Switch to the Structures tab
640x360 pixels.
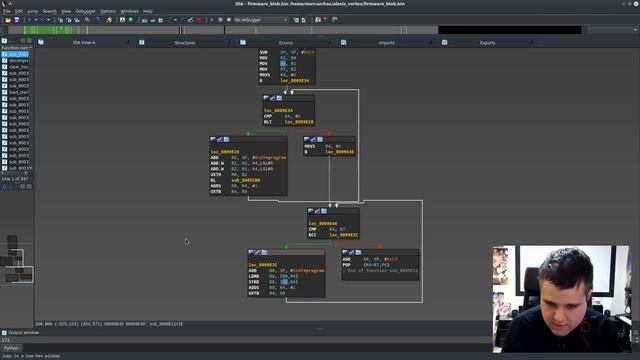pos(185,42)
